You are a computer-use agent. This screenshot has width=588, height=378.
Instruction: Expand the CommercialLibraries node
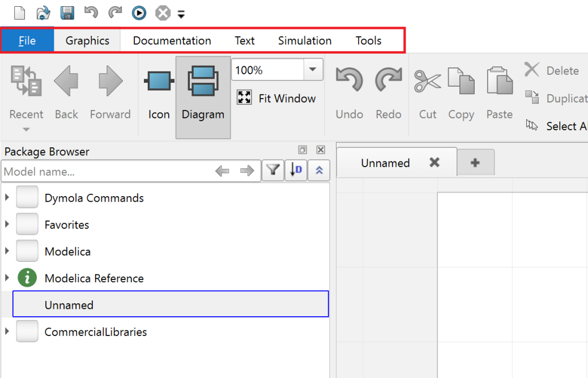click(x=7, y=332)
